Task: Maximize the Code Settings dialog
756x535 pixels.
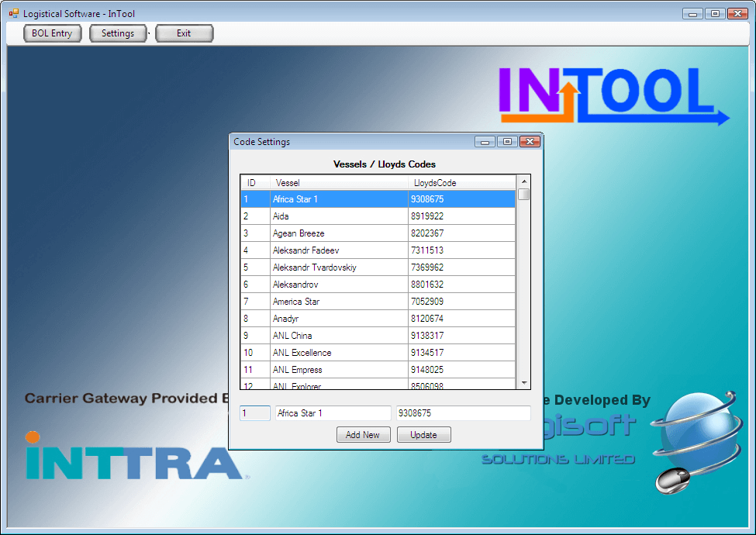Action: [507, 142]
